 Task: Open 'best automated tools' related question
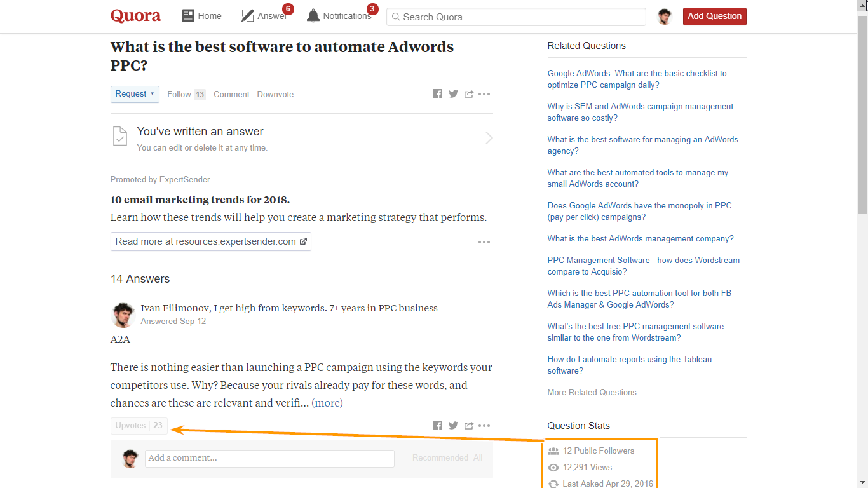click(x=638, y=178)
